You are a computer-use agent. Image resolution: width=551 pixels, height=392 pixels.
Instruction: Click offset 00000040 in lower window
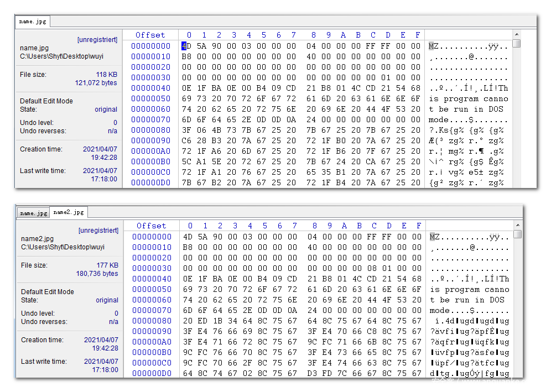pos(152,279)
